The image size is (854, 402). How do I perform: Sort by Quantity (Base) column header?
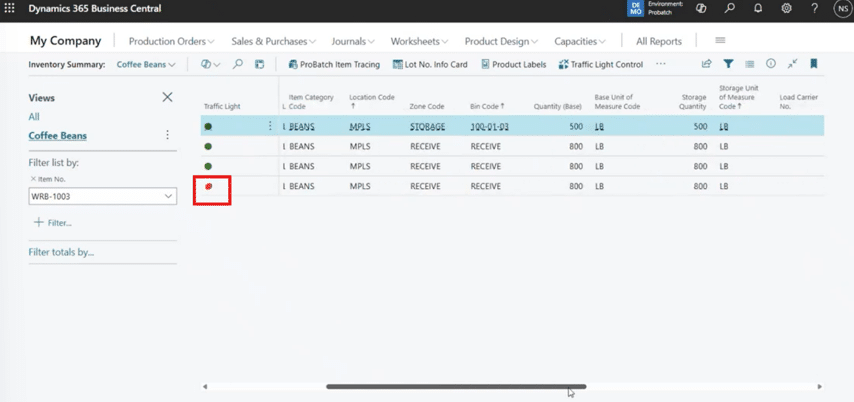pyautogui.click(x=558, y=106)
